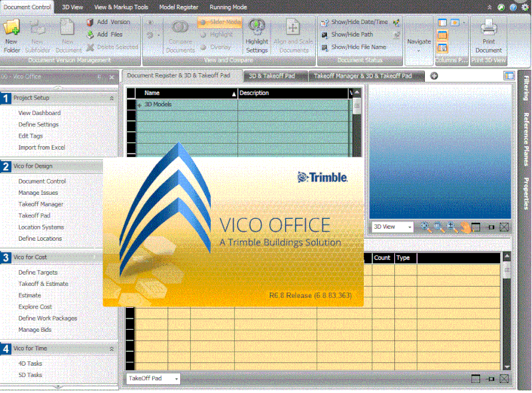Add a new viewset with plus icon
The width and height of the screenshot is (532, 393).
coord(434,76)
